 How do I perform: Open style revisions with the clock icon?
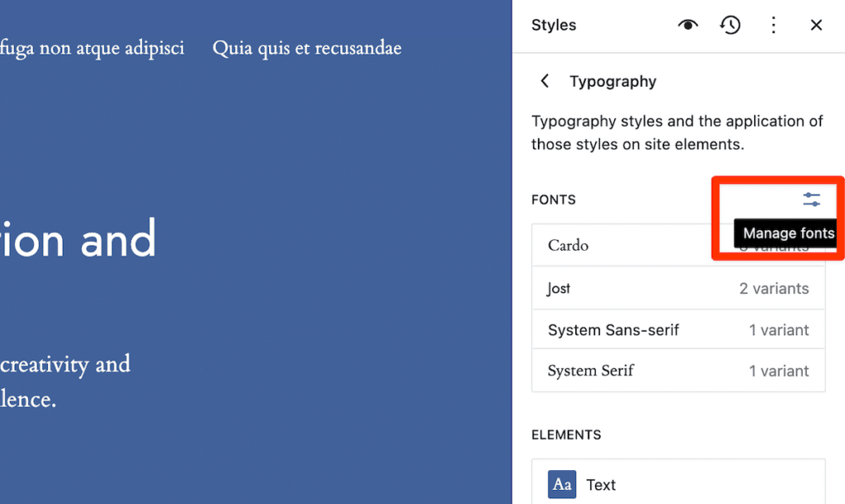pos(730,25)
